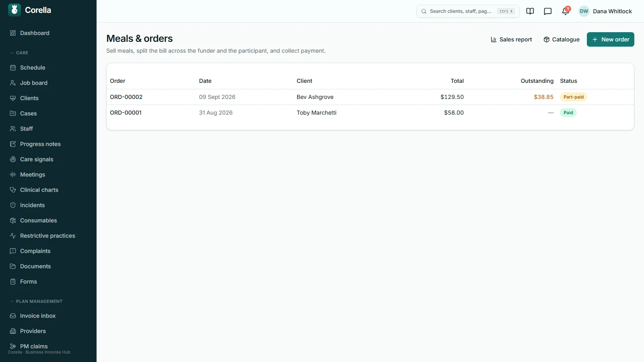The image size is (644, 362).
Task: Open the notifications bell
Action: tap(566, 11)
